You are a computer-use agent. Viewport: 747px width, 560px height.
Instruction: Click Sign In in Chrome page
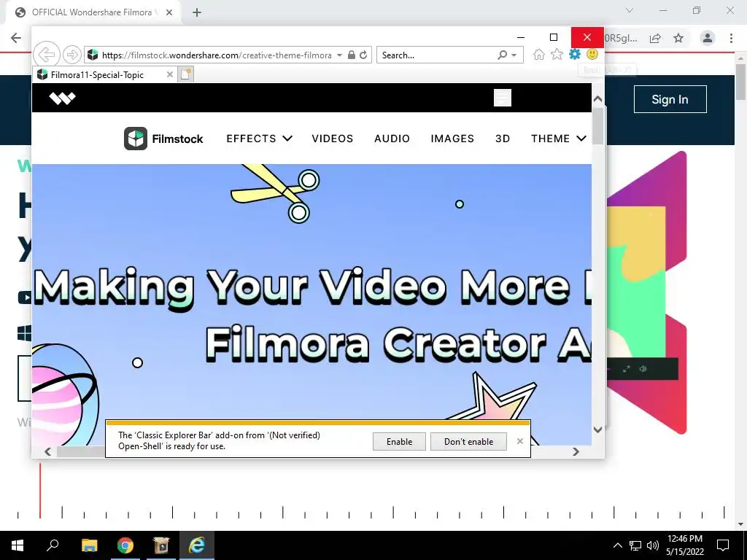click(670, 99)
